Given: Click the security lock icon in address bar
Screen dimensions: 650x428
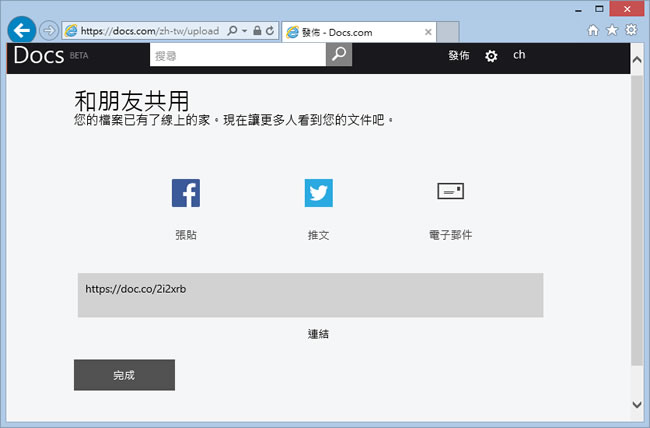Looking at the screenshot, I should (x=257, y=30).
